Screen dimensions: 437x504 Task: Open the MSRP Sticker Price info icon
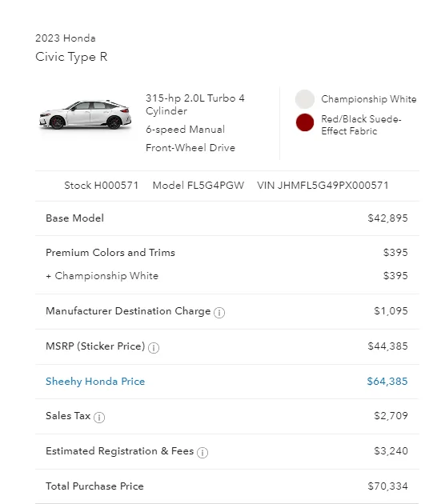point(154,348)
